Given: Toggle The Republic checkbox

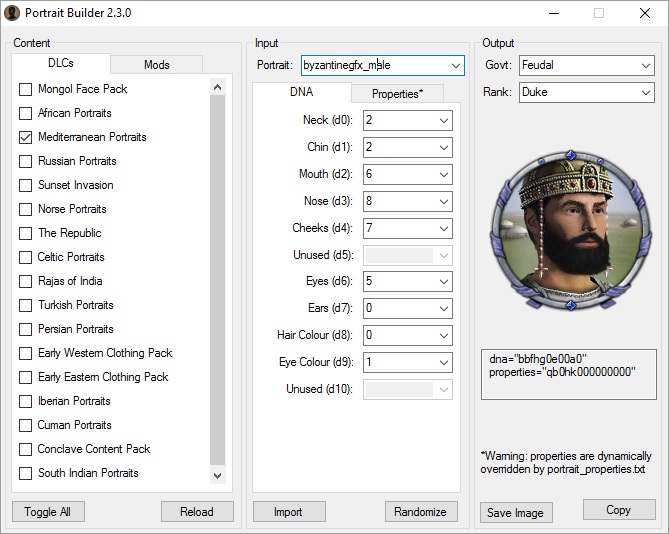Looking at the screenshot, I should (26, 233).
